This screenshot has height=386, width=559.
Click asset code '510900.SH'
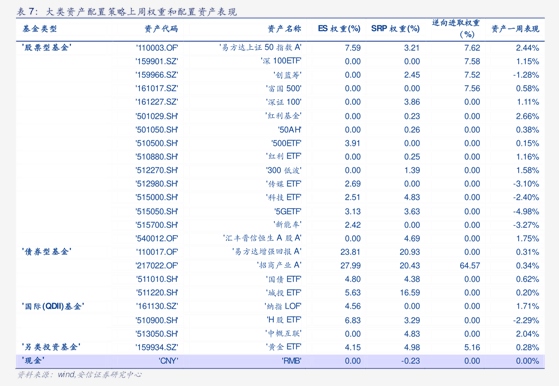point(157,320)
